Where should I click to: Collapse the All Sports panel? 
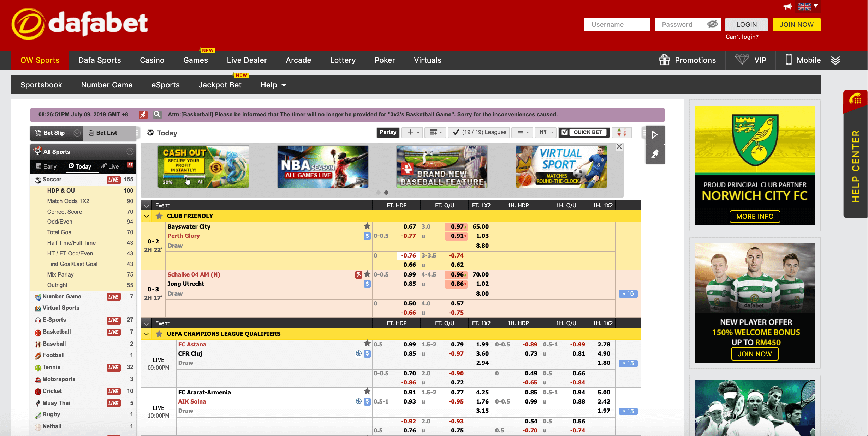coord(130,152)
